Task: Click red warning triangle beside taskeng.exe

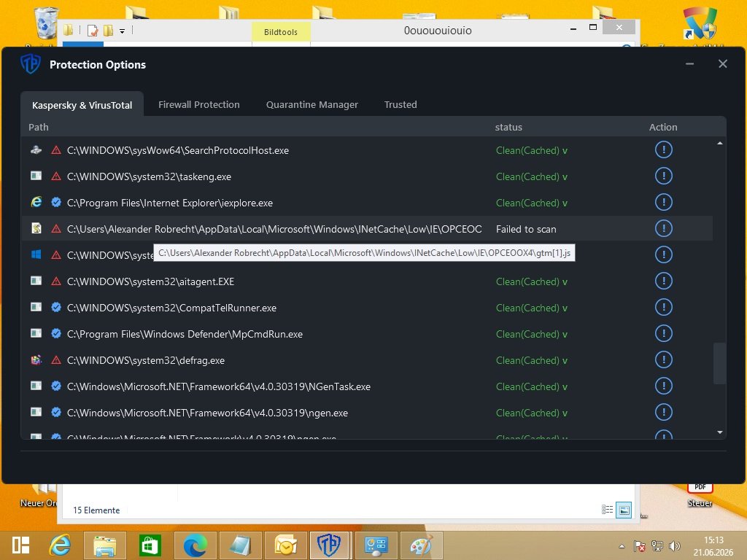Action: (55, 176)
